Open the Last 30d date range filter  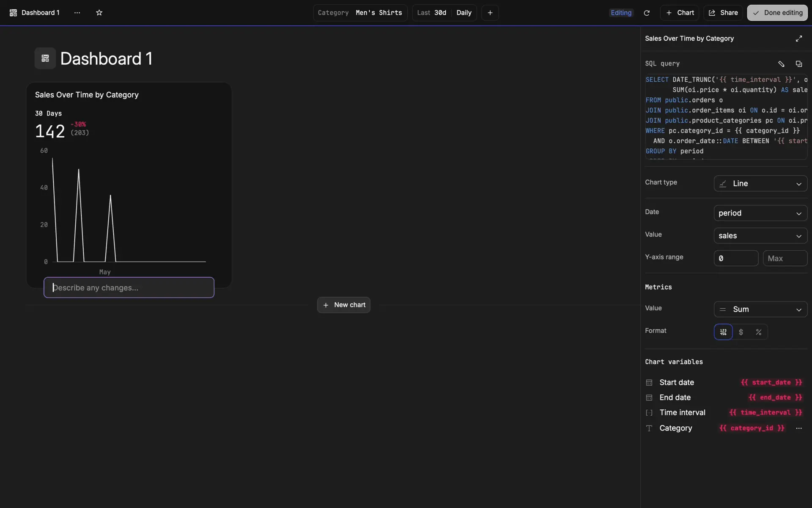[431, 13]
